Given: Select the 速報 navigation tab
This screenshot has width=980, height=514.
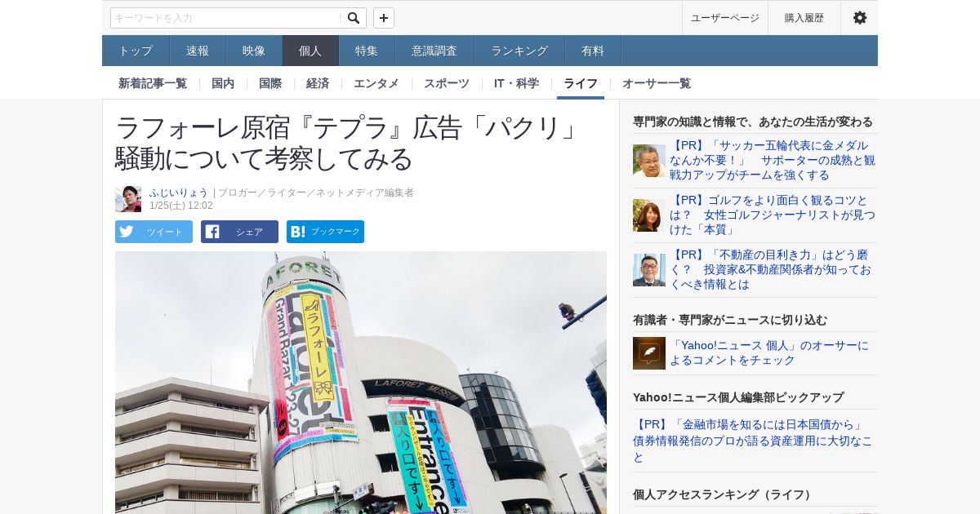Looking at the screenshot, I should pos(198,51).
